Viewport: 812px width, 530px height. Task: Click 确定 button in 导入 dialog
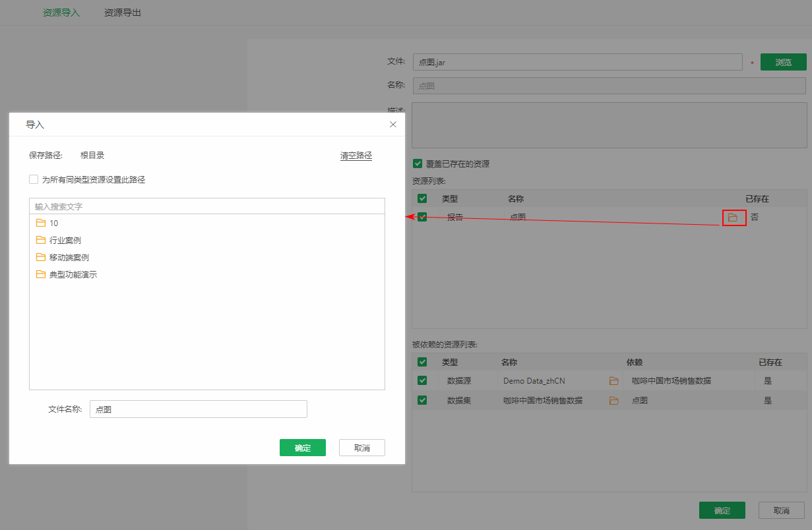[303, 448]
